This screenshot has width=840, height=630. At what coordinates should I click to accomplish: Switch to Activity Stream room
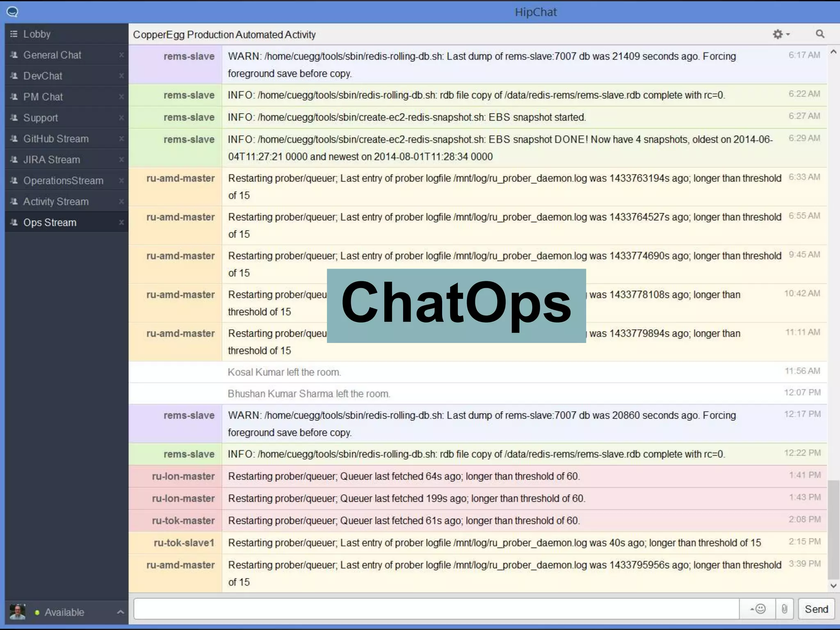pyautogui.click(x=66, y=201)
